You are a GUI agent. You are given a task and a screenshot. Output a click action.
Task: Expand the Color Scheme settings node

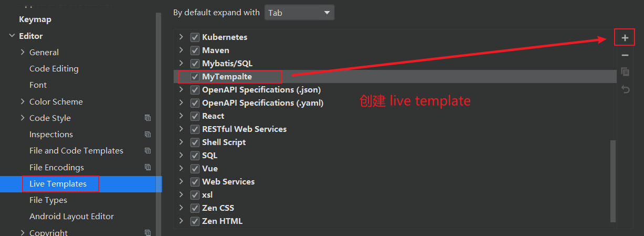[x=23, y=101]
